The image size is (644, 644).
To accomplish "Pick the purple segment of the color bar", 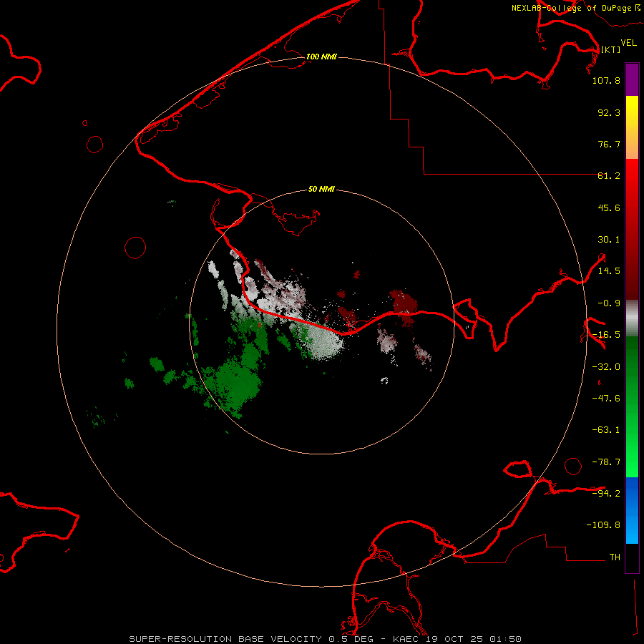I will (x=632, y=79).
